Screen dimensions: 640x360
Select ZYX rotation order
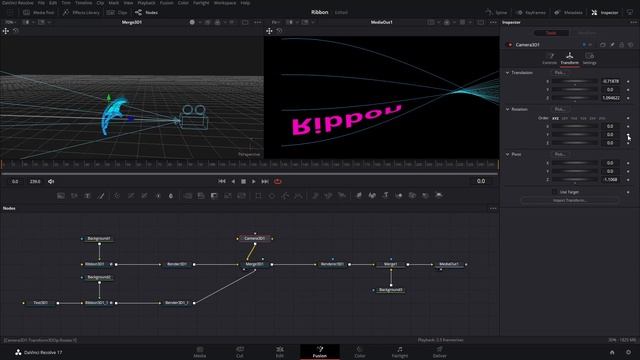point(602,118)
